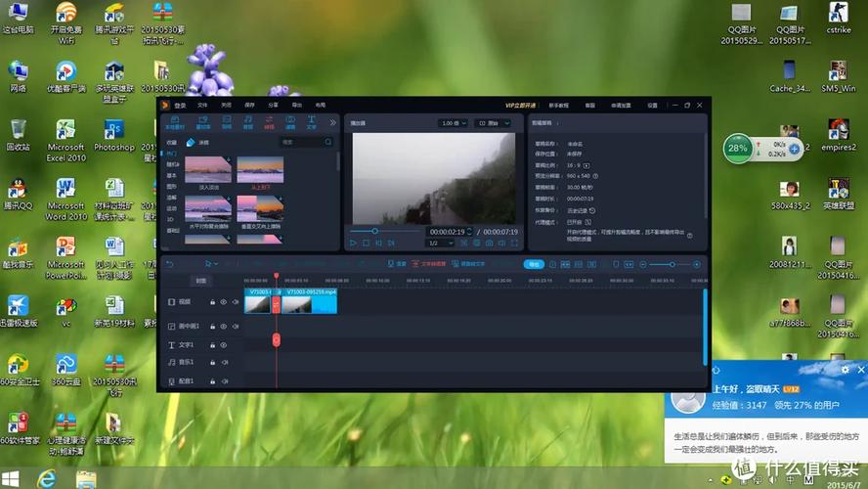Zoom in the timeline with the plus icon
Image resolution: width=868 pixels, height=489 pixels.
[697, 265]
